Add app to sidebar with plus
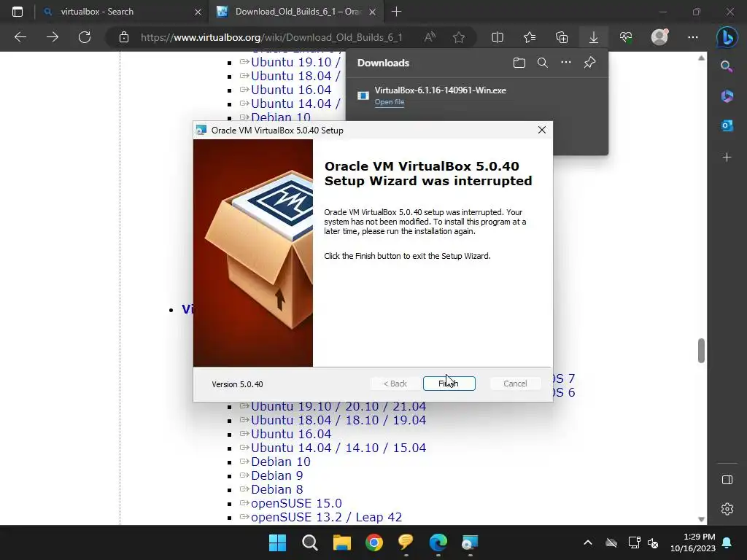 (727, 157)
